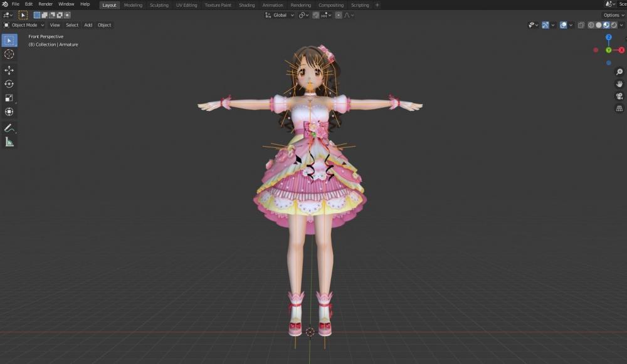This screenshot has width=627, height=364.
Task: Toggle X-ray mode
Action: (x=581, y=25)
